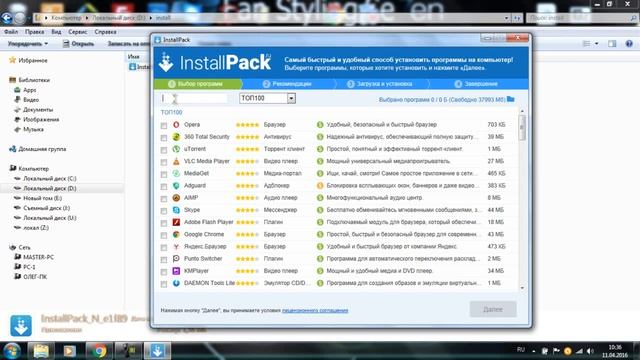Open the лицензионного соглашения link

click(315, 311)
